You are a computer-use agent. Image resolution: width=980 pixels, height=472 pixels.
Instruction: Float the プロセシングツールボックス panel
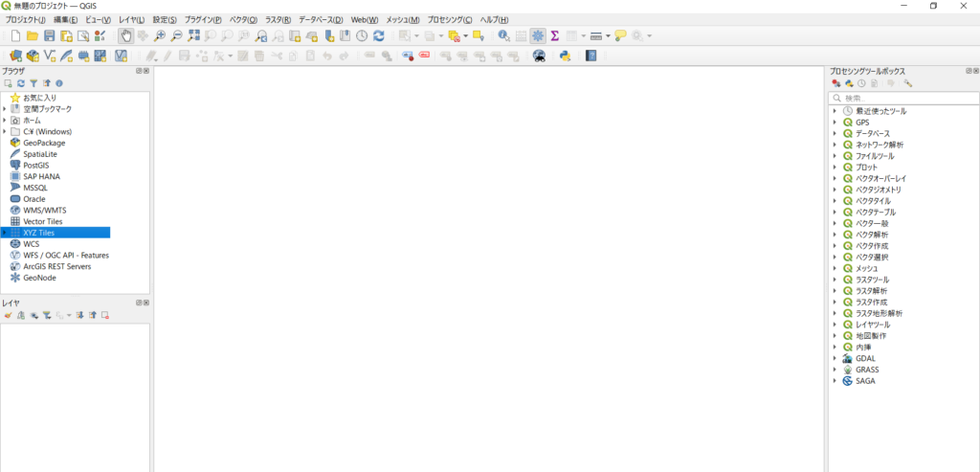click(x=969, y=71)
